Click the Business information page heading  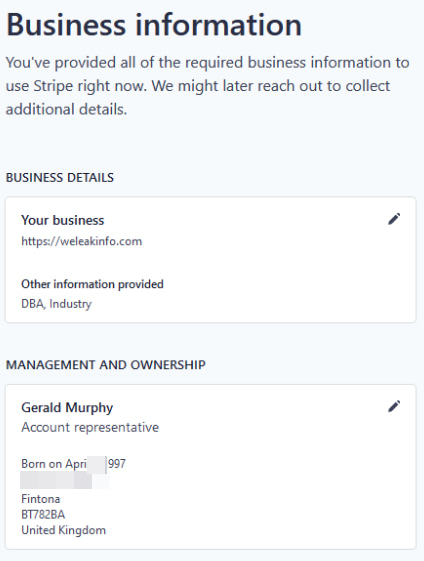click(x=154, y=25)
